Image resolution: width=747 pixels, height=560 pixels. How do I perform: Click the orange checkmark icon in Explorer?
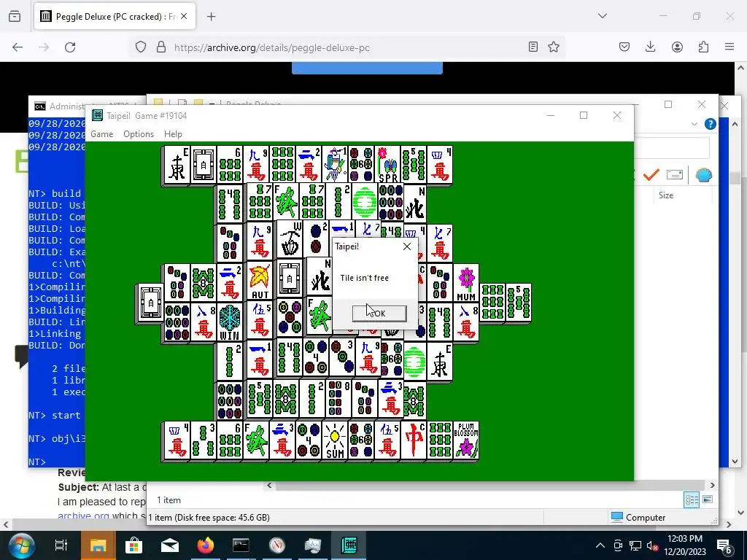tap(651, 175)
